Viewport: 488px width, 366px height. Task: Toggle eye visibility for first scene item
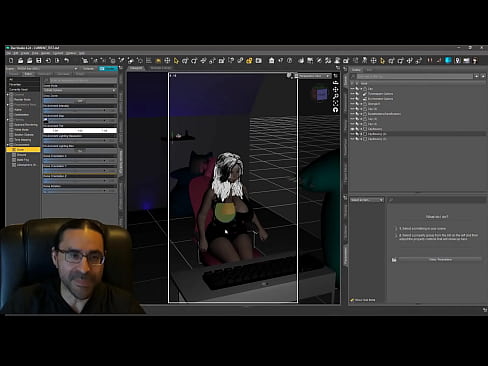point(352,89)
